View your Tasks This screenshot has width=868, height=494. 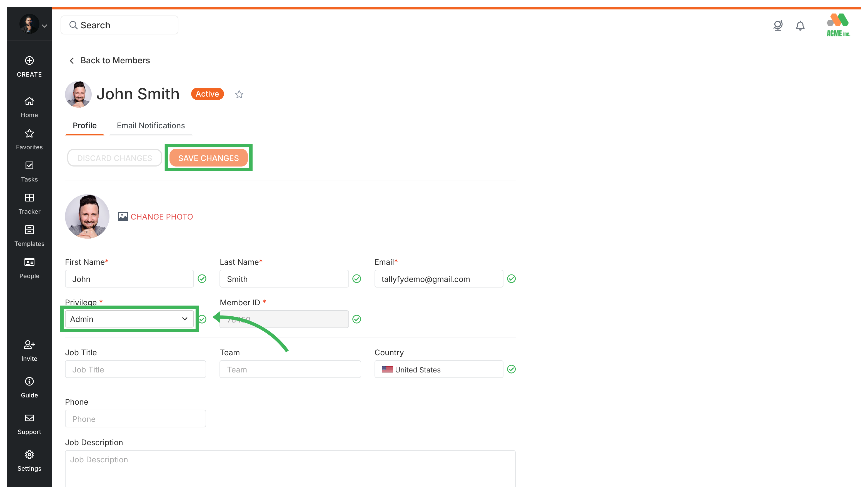tap(29, 171)
